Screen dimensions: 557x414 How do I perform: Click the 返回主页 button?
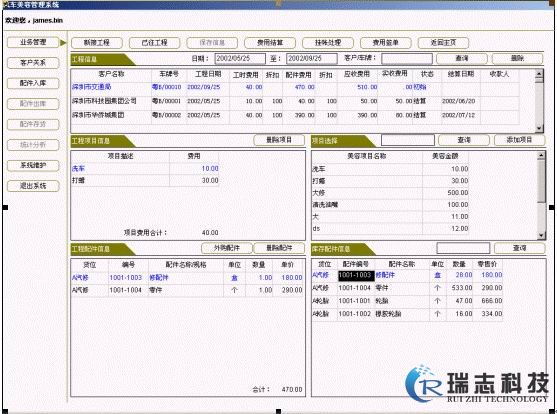[x=443, y=43]
